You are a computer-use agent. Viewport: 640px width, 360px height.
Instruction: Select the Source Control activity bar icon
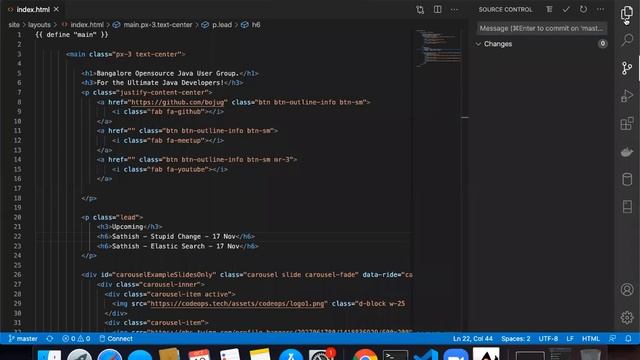(627, 68)
